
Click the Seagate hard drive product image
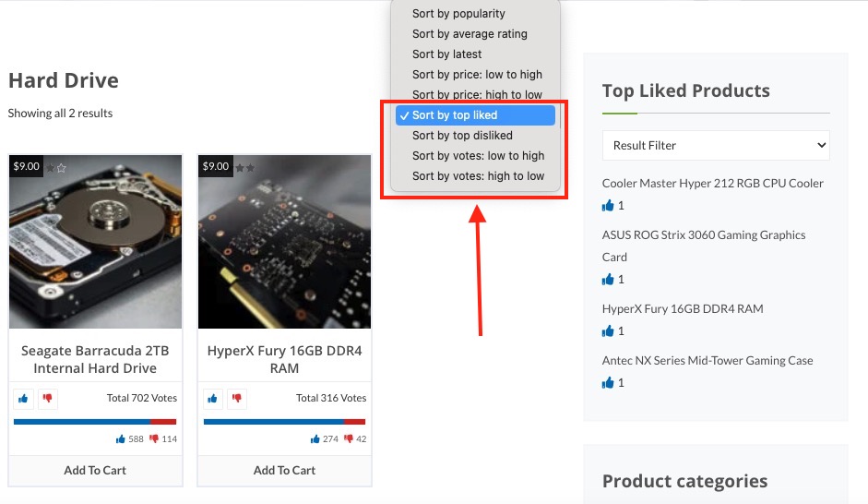[x=95, y=242]
